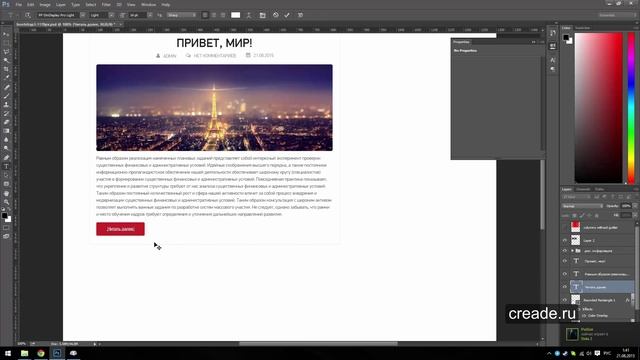Select the Horizontal Type tool
The height and width of the screenshot is (360, 640).
pos(6,167)
